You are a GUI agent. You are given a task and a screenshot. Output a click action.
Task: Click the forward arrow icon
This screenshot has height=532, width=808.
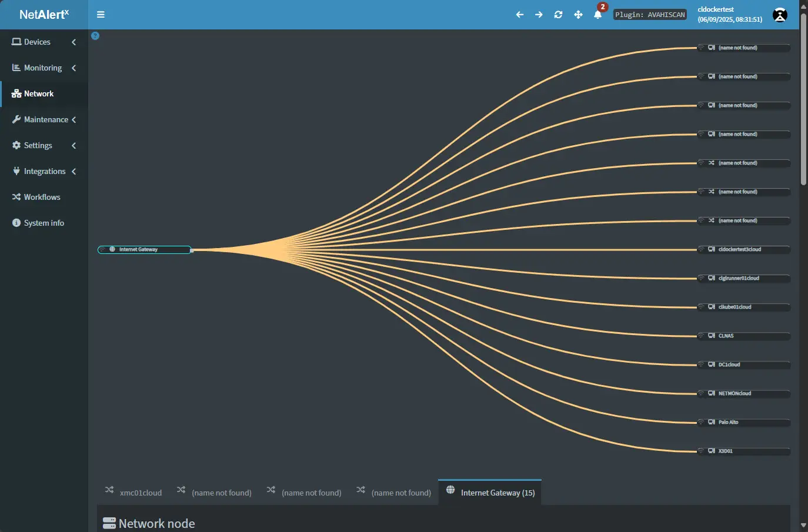point(539,15)
